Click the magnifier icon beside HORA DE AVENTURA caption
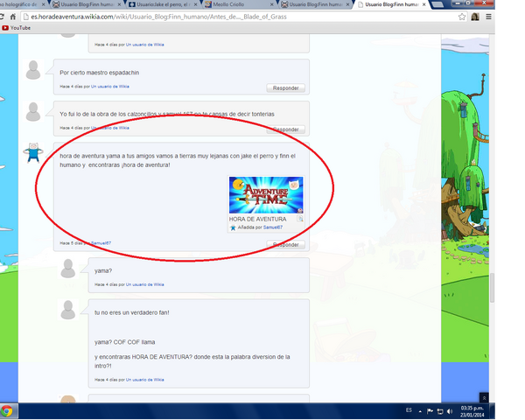This screenshot has width=525, height=420. coord(300,219)
